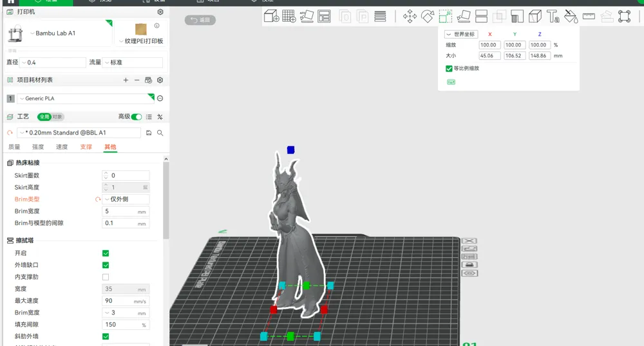Screen dimensions: 644x346
Task: Open the Support painting tool
Action: point(517,16)
